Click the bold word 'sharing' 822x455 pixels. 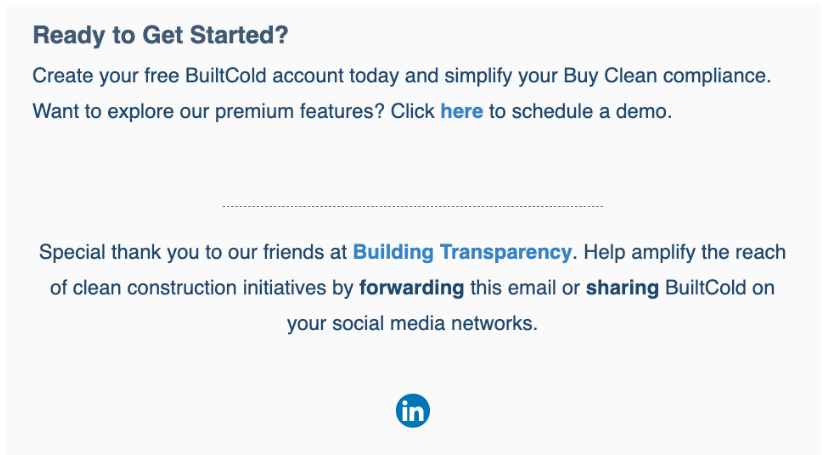coord(622,288)
